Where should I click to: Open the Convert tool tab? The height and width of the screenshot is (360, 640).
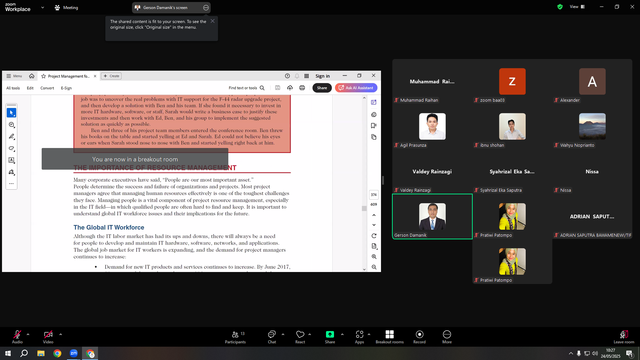(x=47, y=88)
